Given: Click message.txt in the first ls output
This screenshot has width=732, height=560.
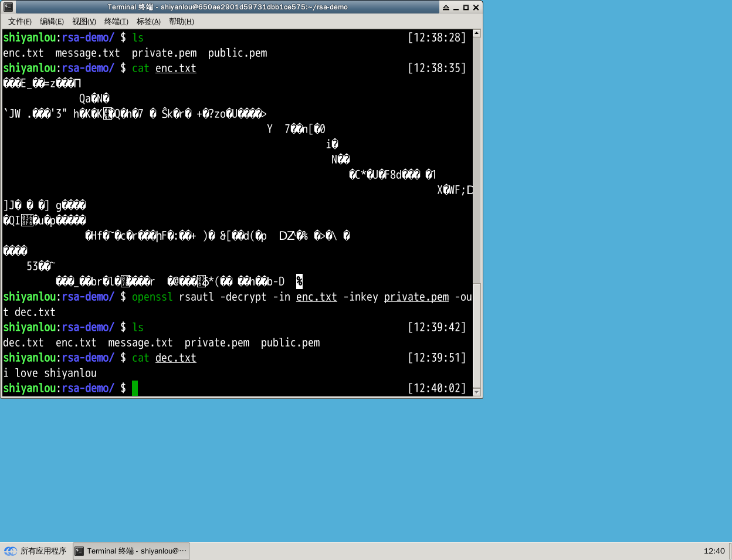Looking at the screenshot, I should tap(88, 53).
